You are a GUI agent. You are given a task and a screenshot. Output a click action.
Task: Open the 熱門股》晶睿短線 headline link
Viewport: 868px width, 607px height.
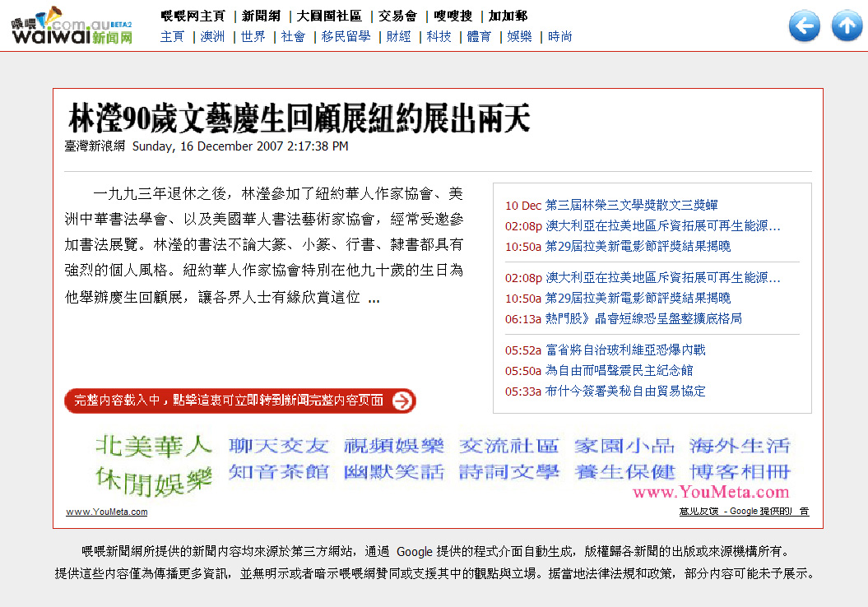point(643,318)
